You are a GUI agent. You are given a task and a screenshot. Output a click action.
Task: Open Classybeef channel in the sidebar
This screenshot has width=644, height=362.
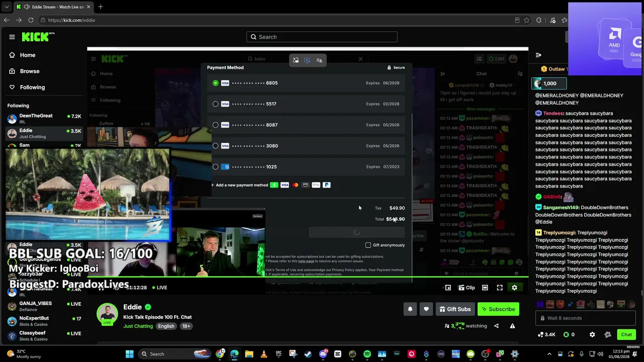[44, 336]
